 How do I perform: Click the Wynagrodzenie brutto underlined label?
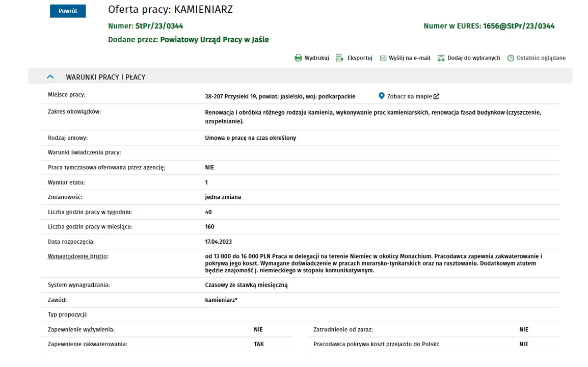[78, 256]
